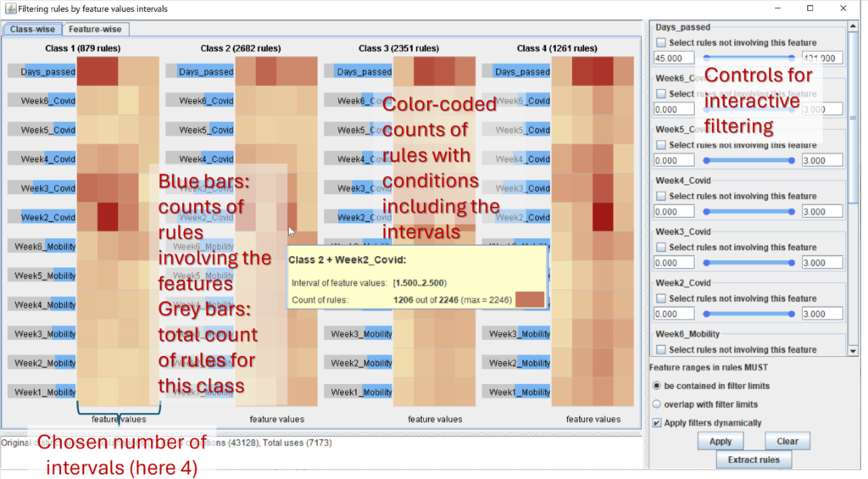Click the Clear button
Viewport: 868px width, 479px height.
(787, 441)
